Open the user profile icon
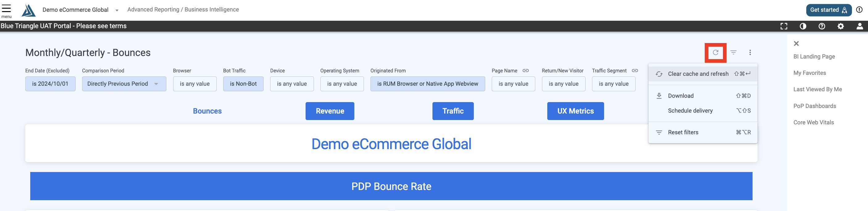Image resolution: width=868 pixels, height=211 pixels. 860,26
